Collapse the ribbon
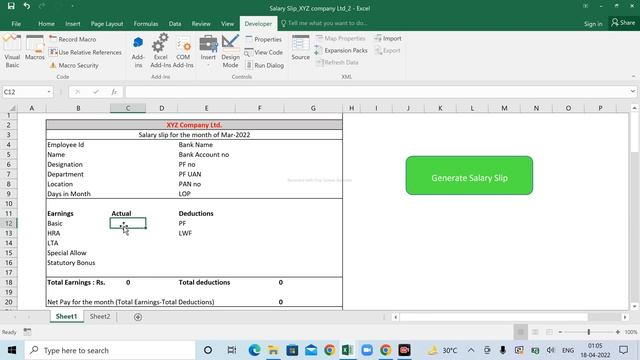 tap(633, 76)
